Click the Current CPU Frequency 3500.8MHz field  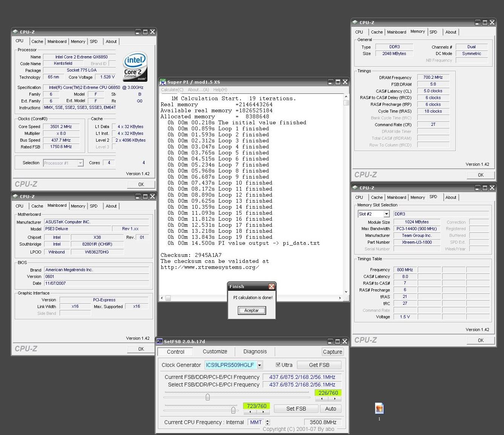(x=323, y=422)
